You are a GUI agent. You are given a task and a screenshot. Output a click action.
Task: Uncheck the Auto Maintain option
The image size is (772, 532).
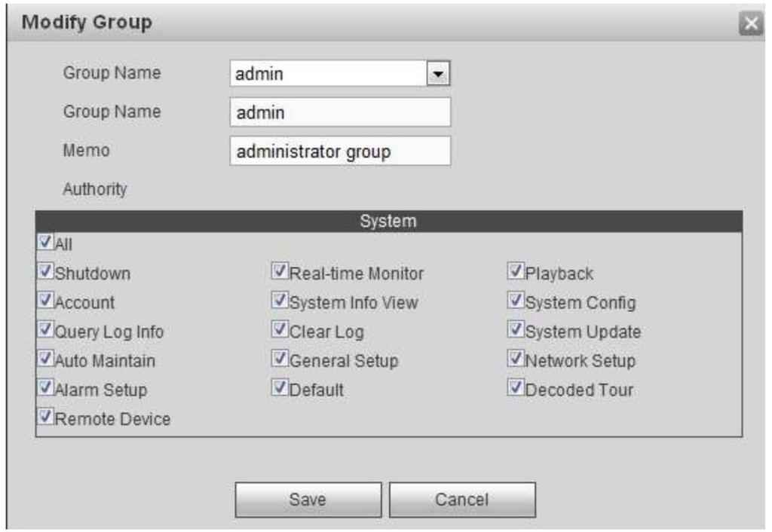point(46,358)
